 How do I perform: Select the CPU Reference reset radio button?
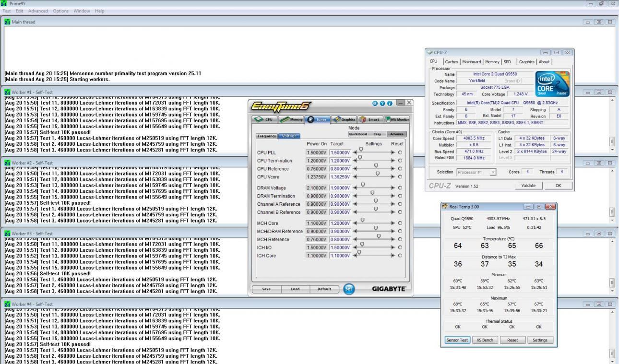(400, 169)
